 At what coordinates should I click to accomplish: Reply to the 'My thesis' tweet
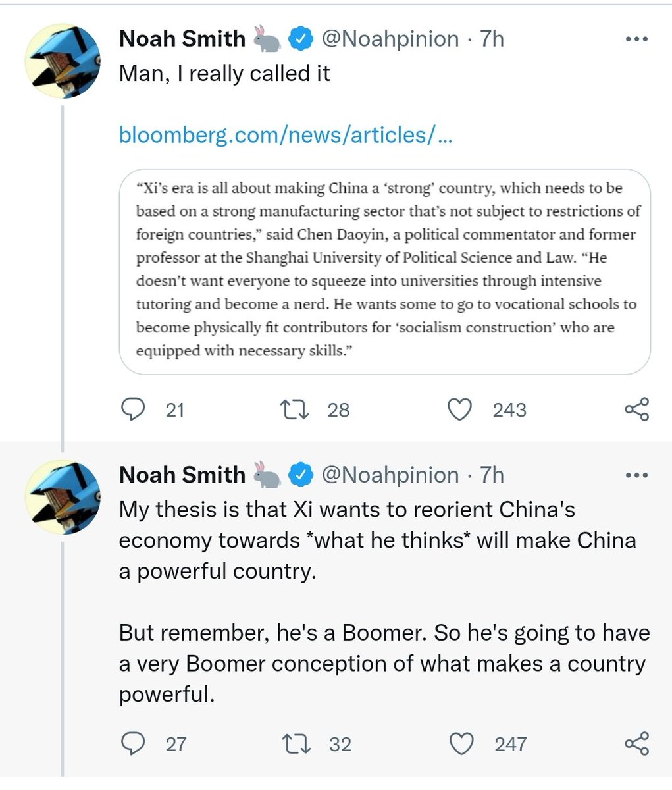coord(134,744)
